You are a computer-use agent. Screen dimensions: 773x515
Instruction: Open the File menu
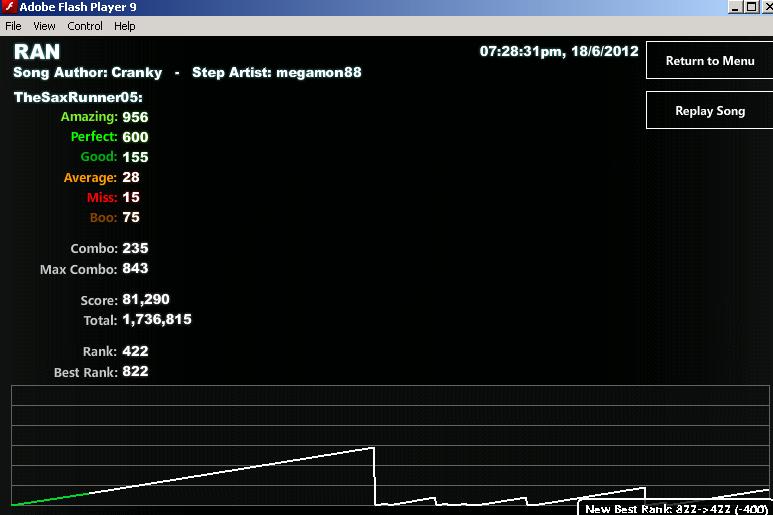(x=13, y=26)
